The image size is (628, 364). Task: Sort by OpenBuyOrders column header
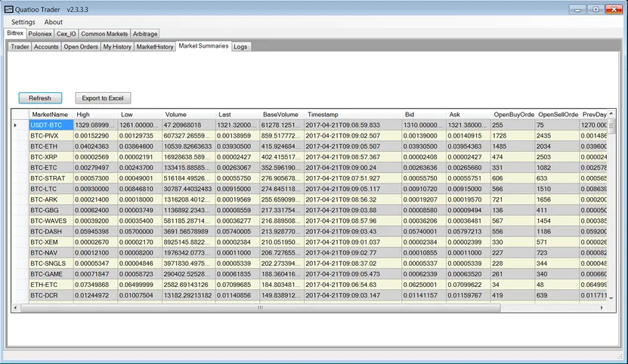click(512, 115)
